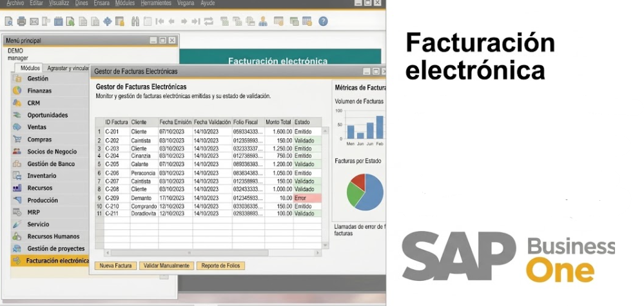Switch to the Módulos tab
The height and width of the screenshot is (306, 644).
[x=30, y=68]
